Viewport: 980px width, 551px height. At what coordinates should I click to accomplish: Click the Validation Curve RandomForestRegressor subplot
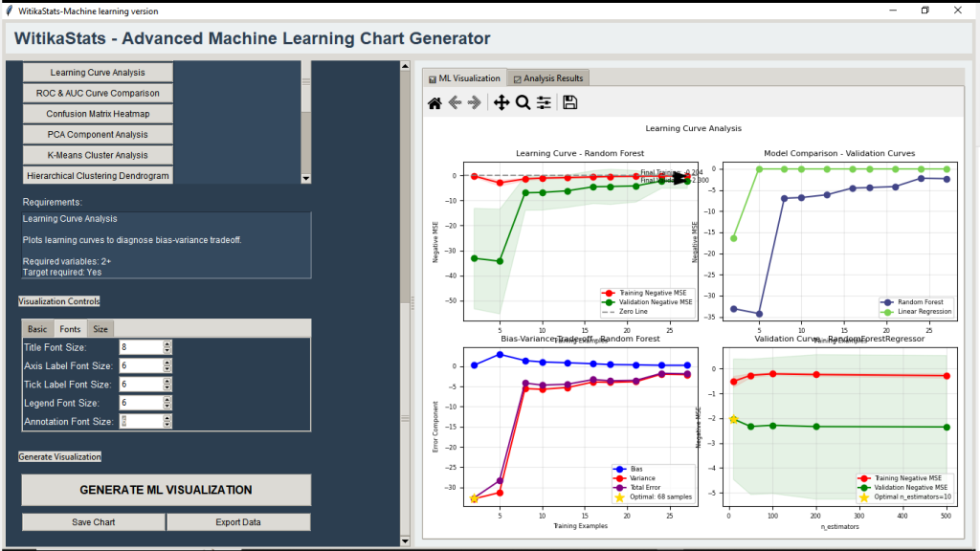(840, 427)
